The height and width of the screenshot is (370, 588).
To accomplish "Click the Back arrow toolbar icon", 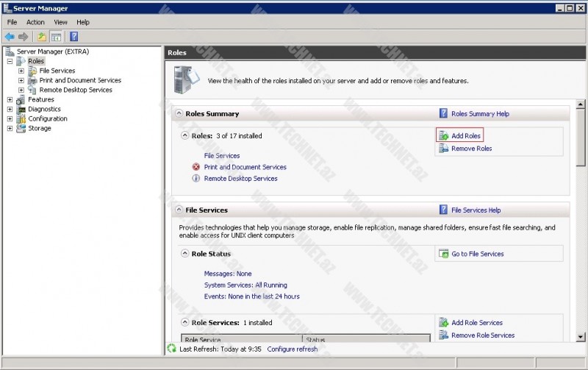I will pyautogui.click(x=10, y=37).
